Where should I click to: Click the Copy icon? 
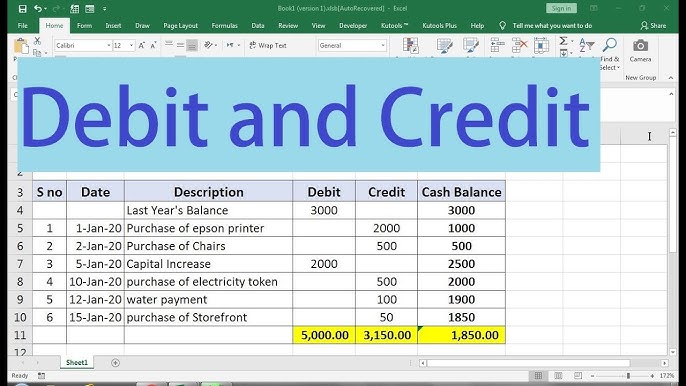point(38,53)
